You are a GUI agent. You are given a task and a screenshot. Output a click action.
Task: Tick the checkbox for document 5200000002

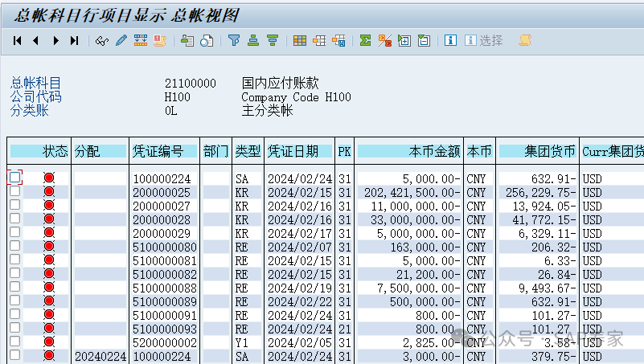click(x=14, y=342)
